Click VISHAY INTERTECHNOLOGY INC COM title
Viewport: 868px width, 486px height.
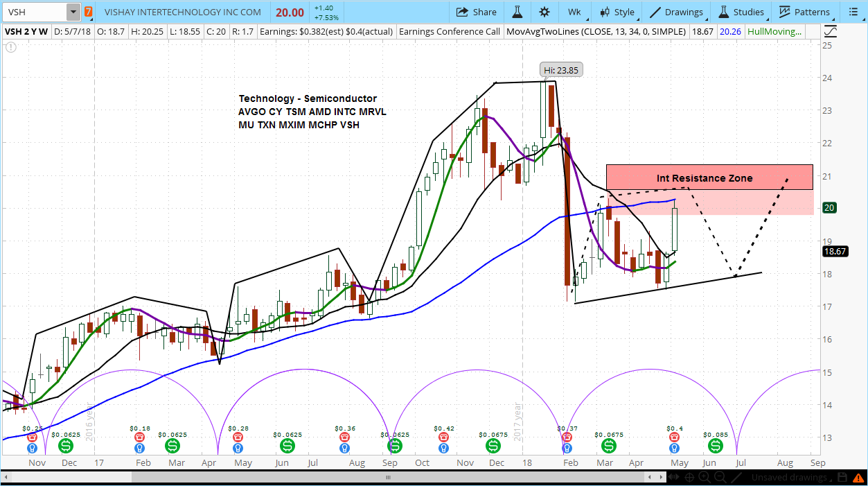(183, 12)
